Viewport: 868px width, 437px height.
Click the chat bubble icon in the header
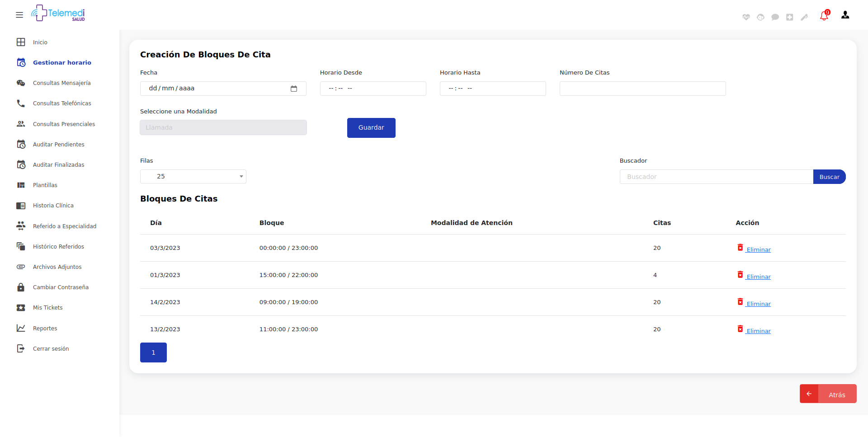point(775,17)
